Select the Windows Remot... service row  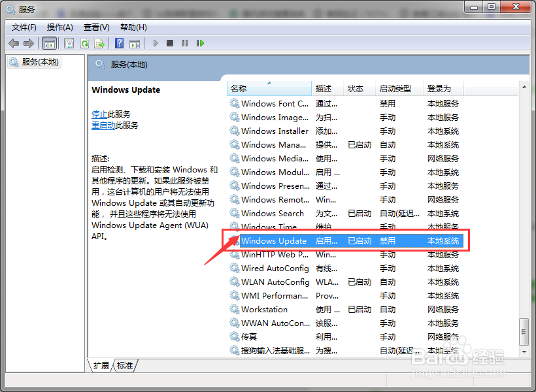[x=345, y=199]
